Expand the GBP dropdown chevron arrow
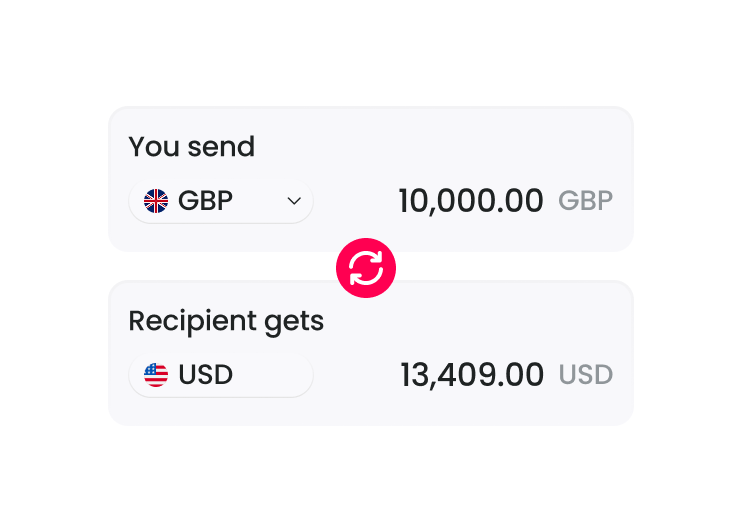Screen dimensions: 736x530 [x=294, y=201]
